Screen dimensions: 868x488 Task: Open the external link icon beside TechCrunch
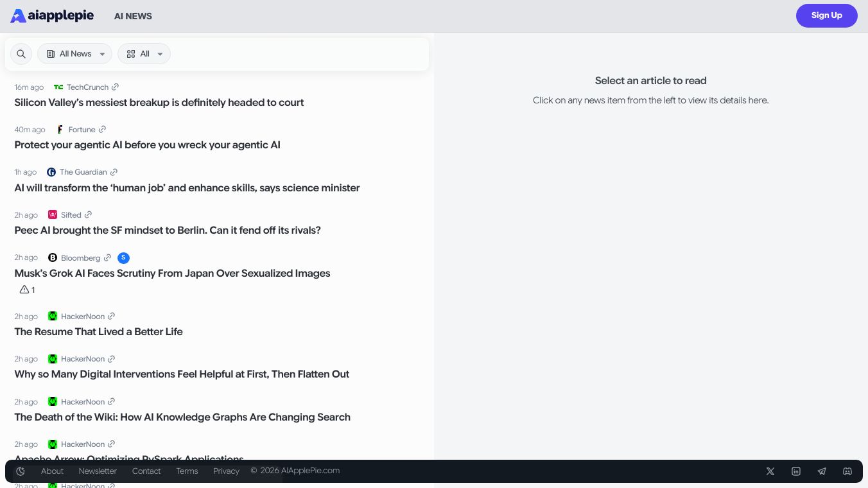pos(115,87)
